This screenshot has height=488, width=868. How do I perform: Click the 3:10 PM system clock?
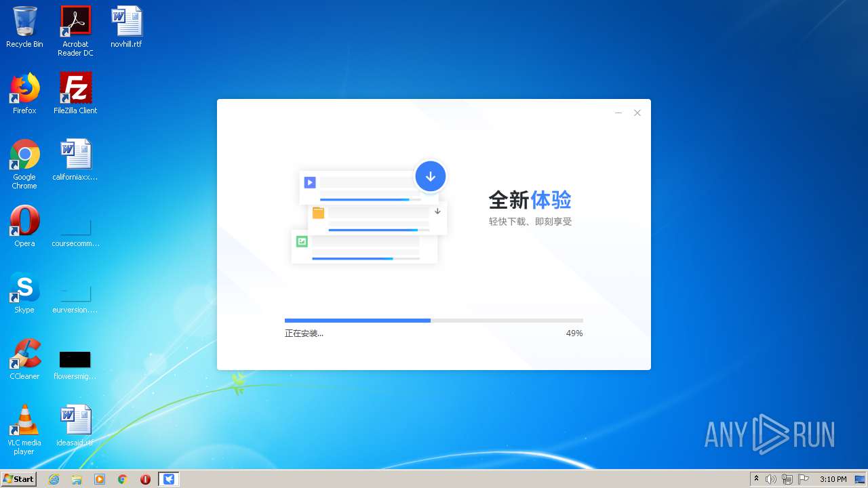click(833, 479)
